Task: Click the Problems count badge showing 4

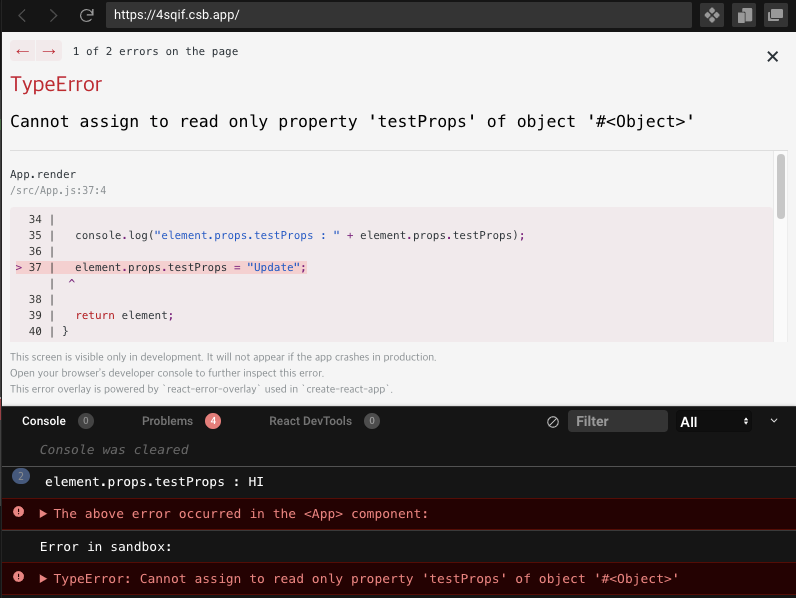Action: click(x=213, y=421)
